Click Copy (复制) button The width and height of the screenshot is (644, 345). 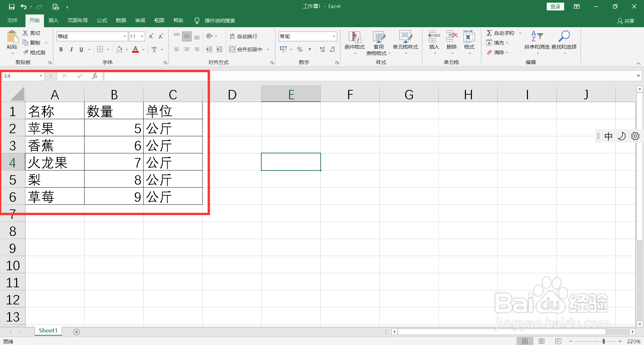pos(32,43)
